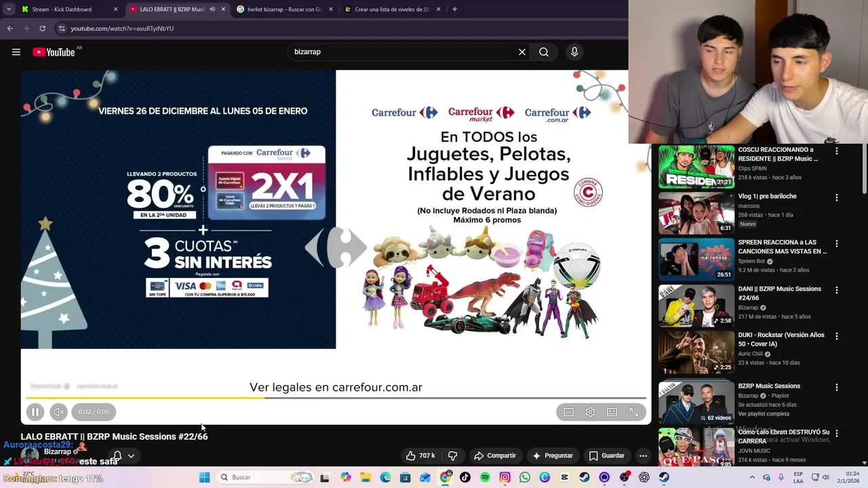Mute the YouTube tab via its speaker icon
868x488 pixels.
click(212, 9)
